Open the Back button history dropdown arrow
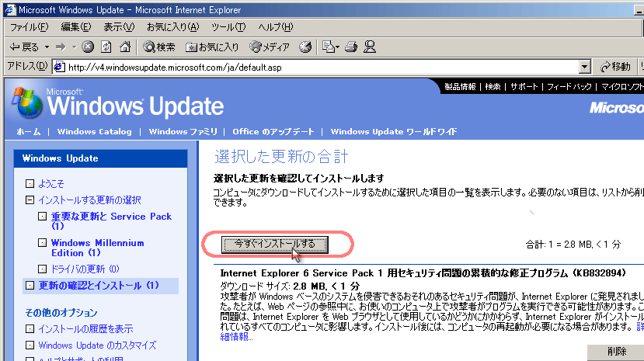This screenshot has height=361, width=644. [48, 47]
